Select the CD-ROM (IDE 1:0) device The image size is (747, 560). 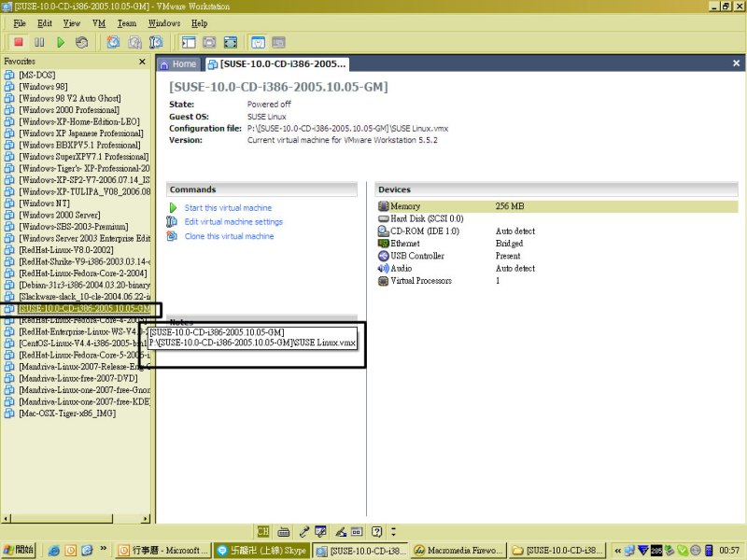coord(557,231)
